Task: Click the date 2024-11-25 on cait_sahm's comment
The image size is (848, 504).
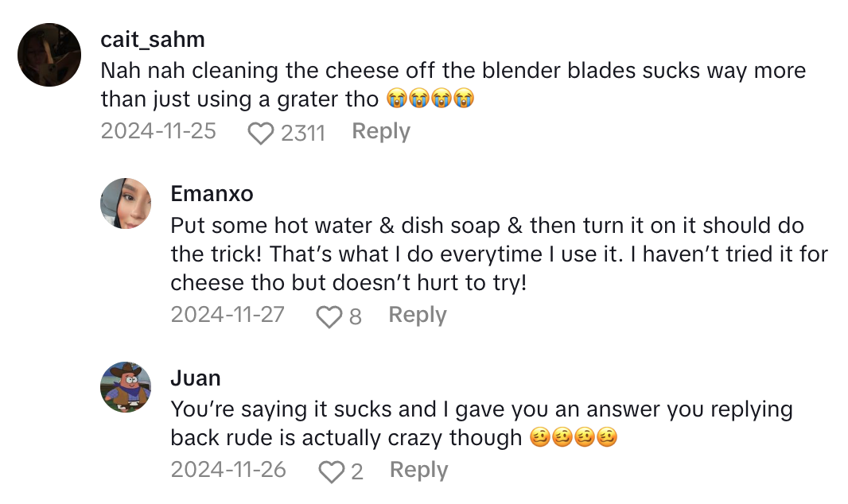Action: 158,131
